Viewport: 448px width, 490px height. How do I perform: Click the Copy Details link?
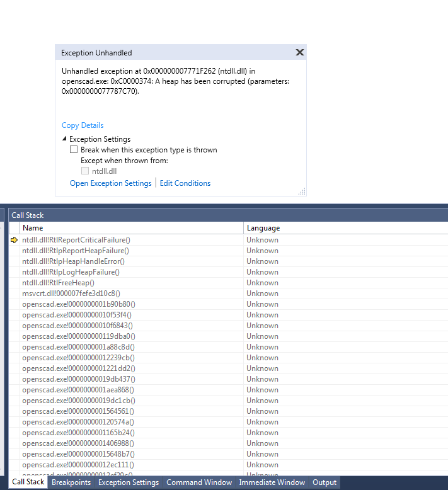pyautogui.click(x=83, y=125)
